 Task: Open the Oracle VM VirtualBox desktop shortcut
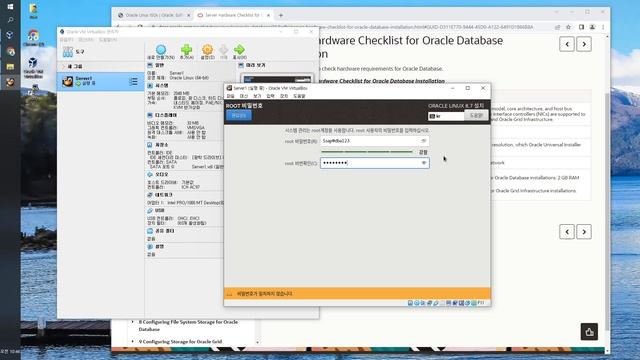(33, 68)
